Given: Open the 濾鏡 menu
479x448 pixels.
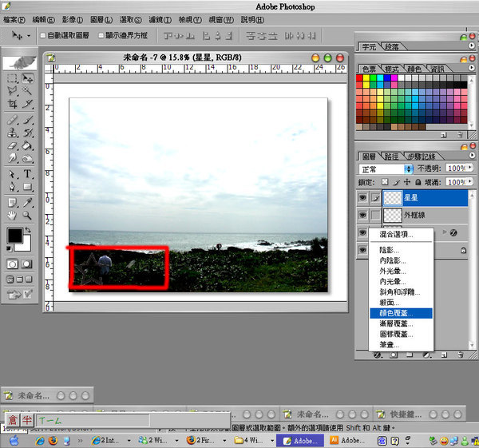Looking at the screenshot, I should tap(160, 20).
